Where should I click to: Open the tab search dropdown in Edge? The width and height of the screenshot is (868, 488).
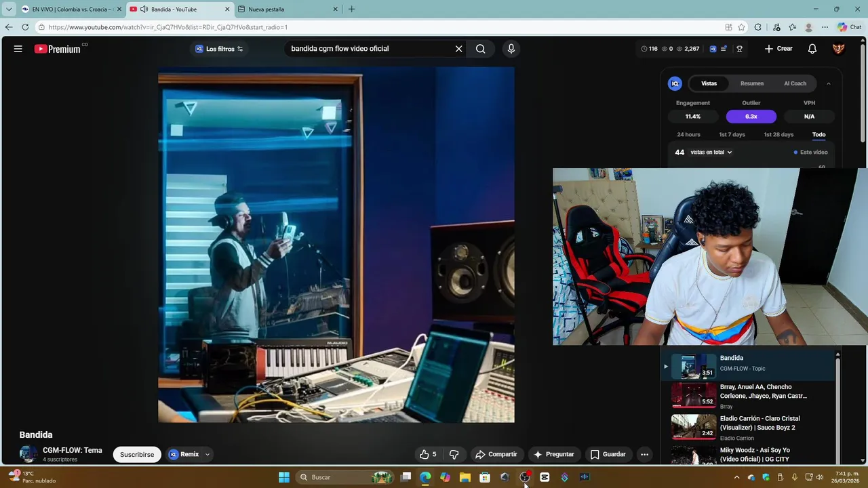tap(9, 9)
